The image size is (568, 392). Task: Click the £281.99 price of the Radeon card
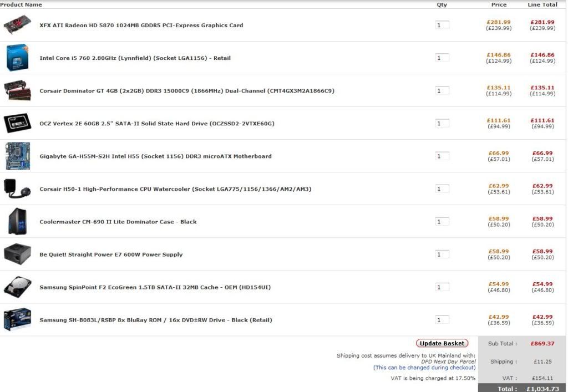click(x=499, y=22)
